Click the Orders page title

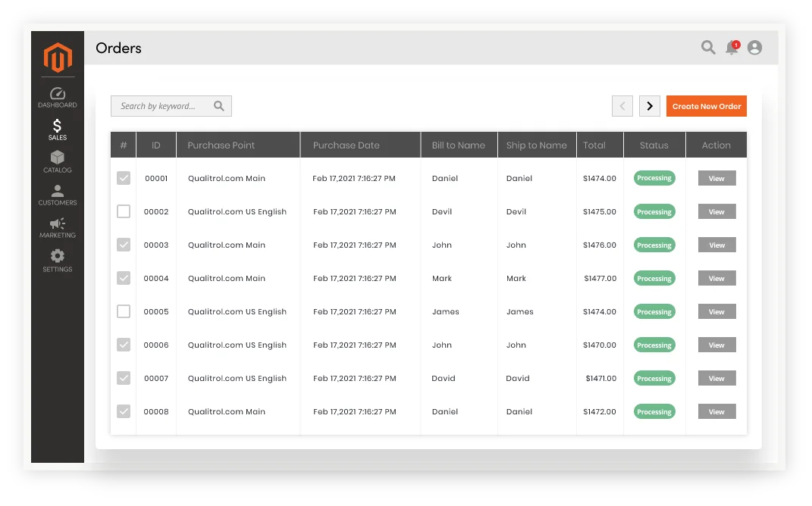[x=118, y=48]
